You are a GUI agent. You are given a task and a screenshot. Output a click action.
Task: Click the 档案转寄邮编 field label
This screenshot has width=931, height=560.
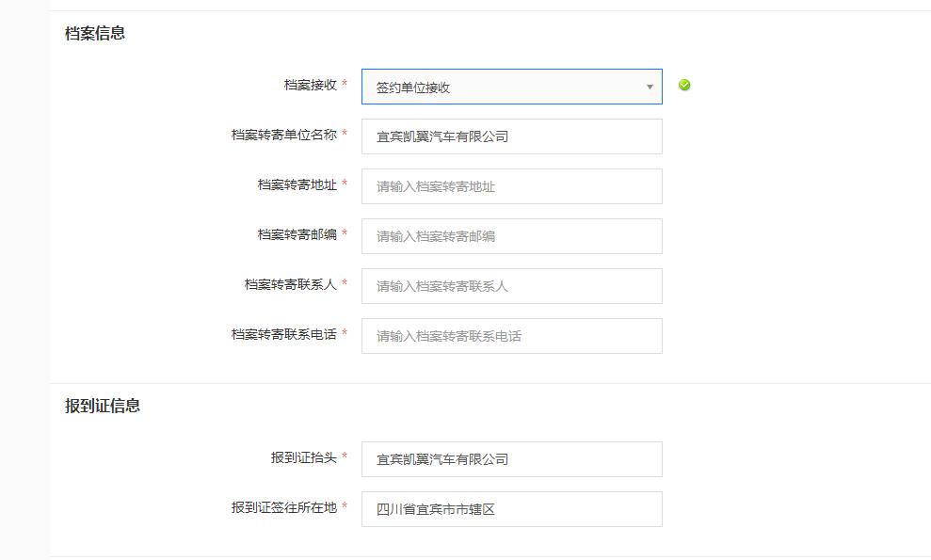[x=299, y=232]
